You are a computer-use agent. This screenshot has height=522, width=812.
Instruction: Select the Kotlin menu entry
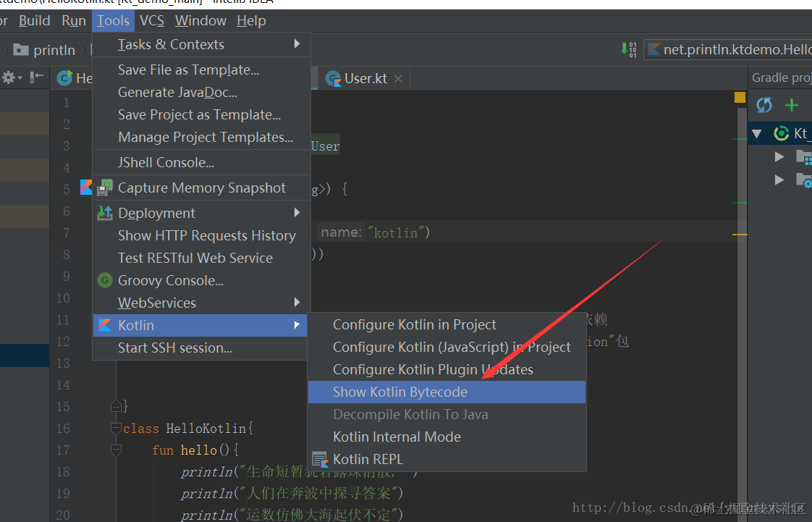tap(201, 325)
